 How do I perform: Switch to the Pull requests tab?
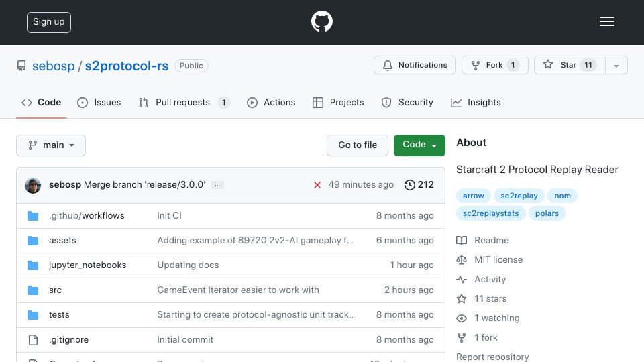click(x=184, y=102)
